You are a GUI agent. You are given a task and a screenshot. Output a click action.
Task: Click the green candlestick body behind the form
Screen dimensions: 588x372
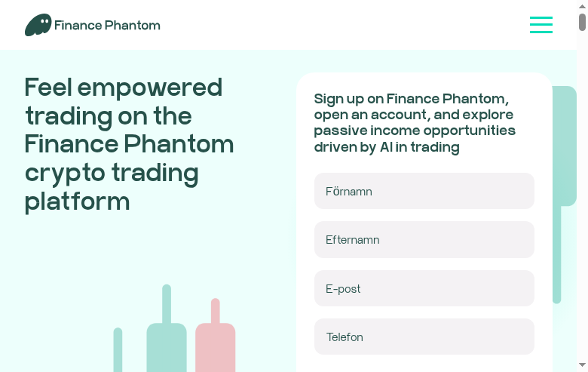tap(565, 145)
